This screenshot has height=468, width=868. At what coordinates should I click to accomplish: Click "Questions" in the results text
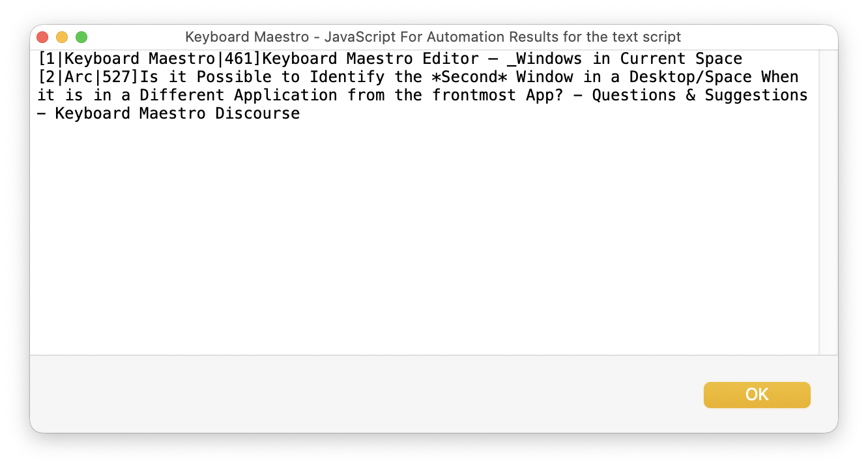coord(634,95)
